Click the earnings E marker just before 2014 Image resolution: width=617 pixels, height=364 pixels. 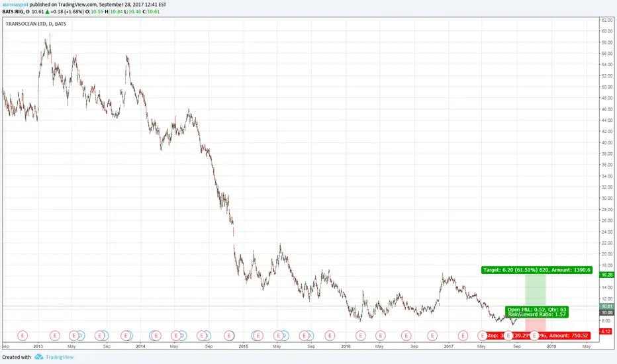[126, 336]
